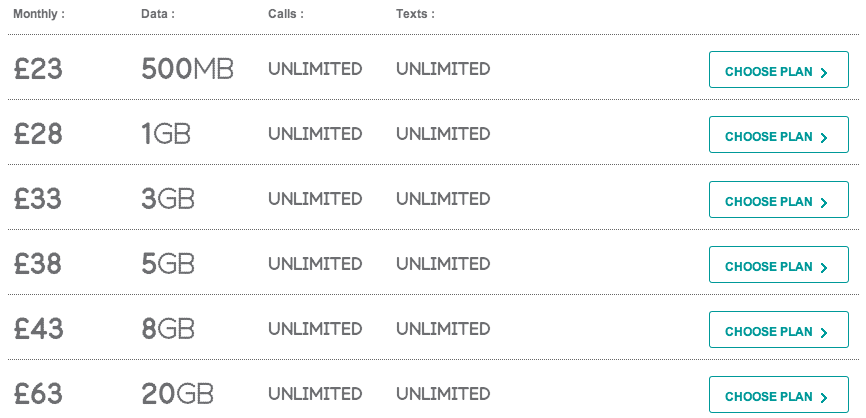
Task: Select the £23 monthly price
Action: tap(38, 70)
